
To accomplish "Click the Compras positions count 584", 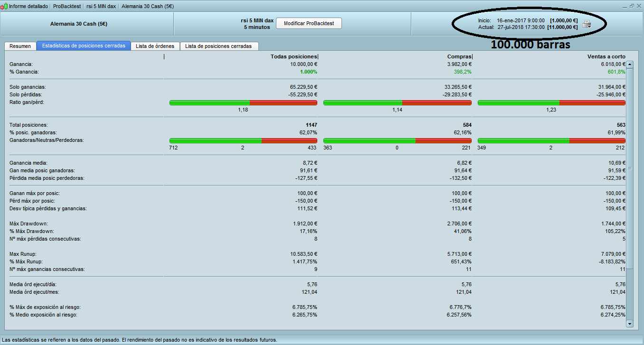I will click(466, 125).
